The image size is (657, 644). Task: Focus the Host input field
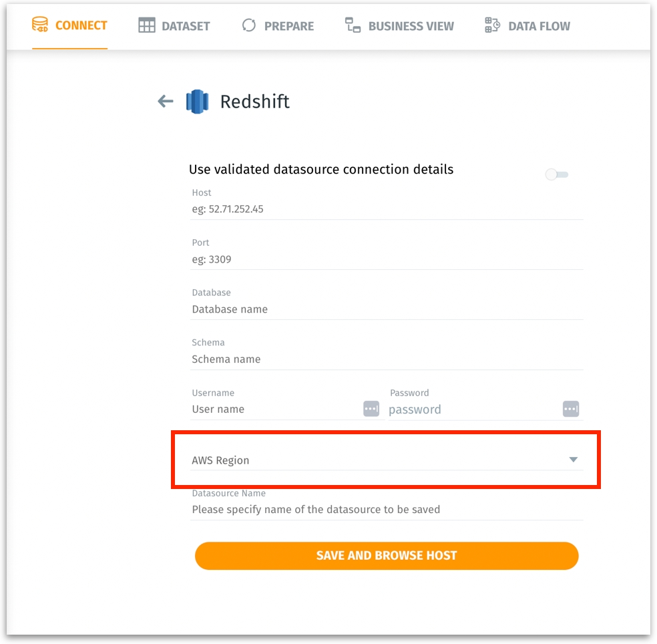[x=386, y=209]
